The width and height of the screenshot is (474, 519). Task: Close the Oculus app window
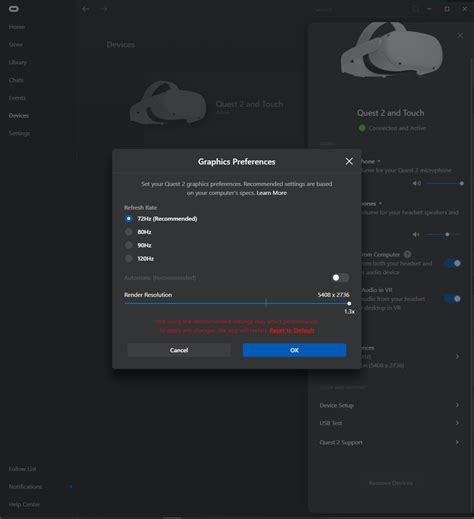(465, 9)
